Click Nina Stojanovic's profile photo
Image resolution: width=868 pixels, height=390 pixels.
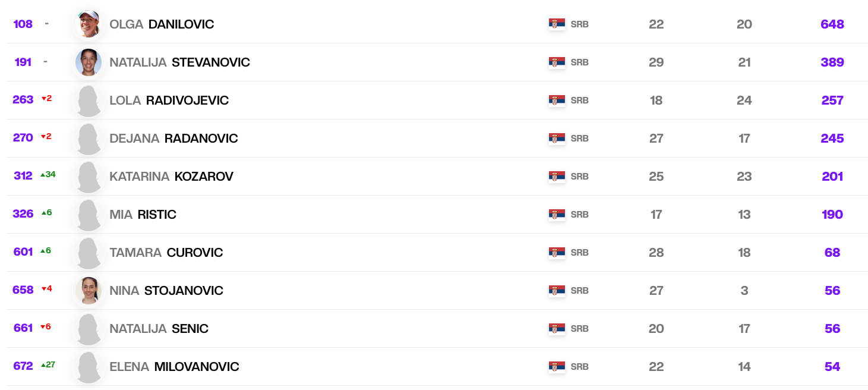coord(89,291)
